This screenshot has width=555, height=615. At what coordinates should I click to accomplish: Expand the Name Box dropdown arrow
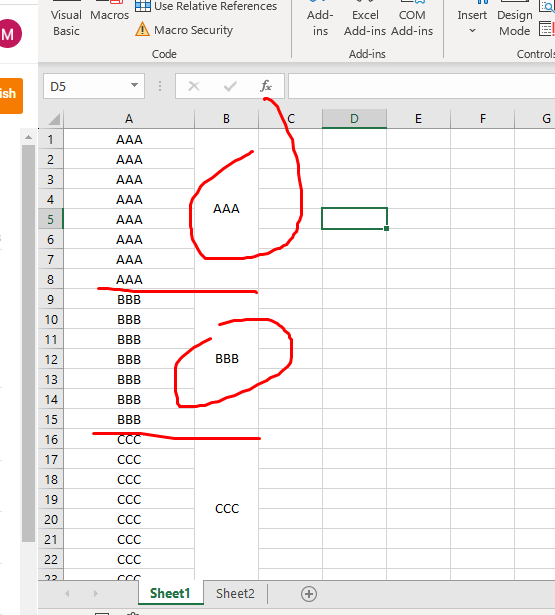click(135, 86)
